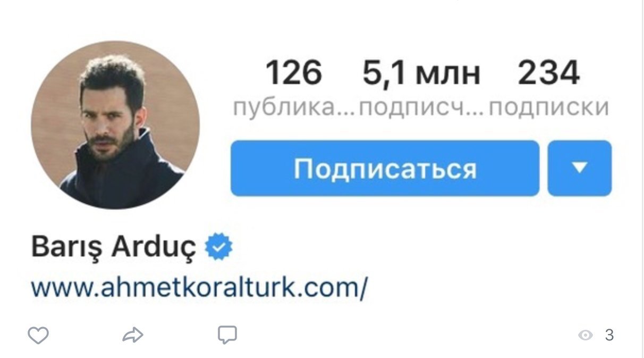Open Barış Arduç's round profile photo

[x=115, y=124]
